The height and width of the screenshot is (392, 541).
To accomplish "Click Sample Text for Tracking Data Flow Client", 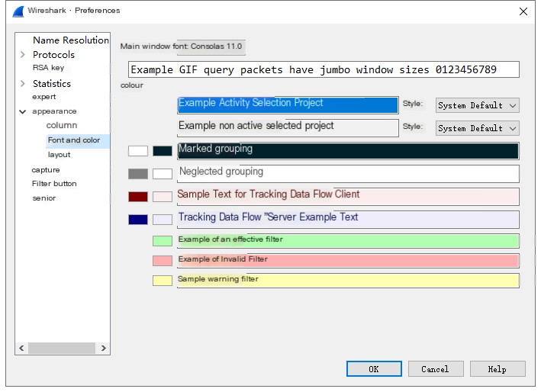I will coord(348,197).
